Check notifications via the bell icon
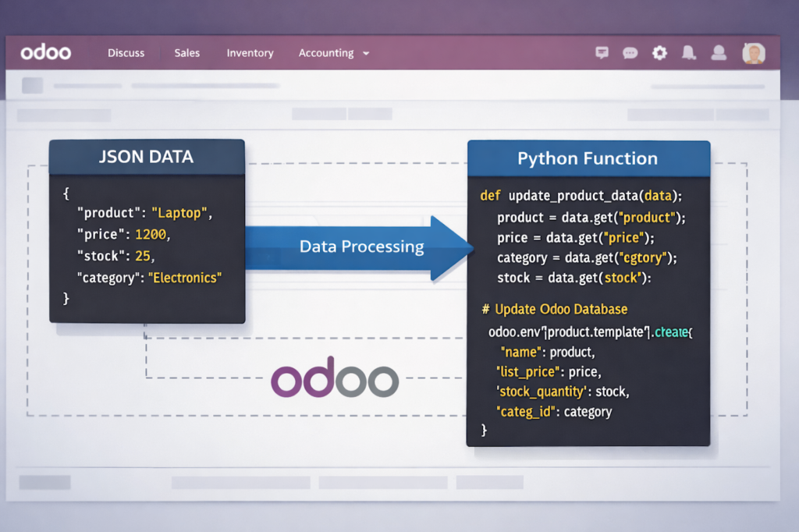Viewport: 799px width, 532px height. tap(689, 52)
